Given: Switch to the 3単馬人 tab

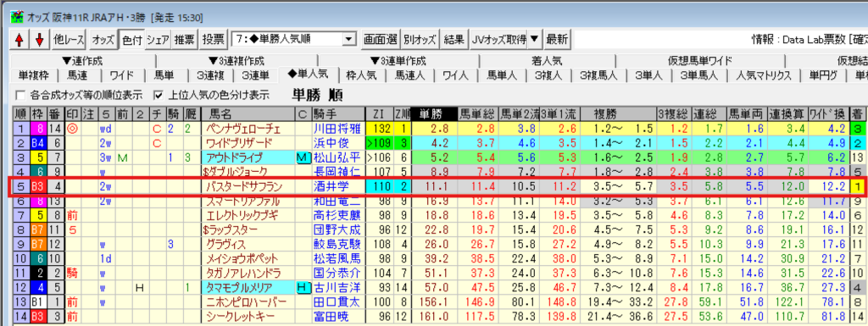Looking at the screenshot, I should [700, 75].
